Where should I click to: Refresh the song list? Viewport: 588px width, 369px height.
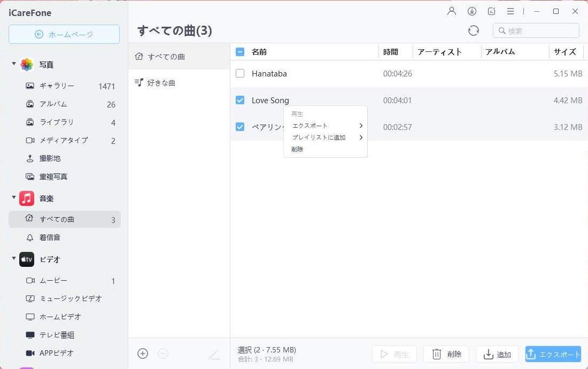coord(474,30)
